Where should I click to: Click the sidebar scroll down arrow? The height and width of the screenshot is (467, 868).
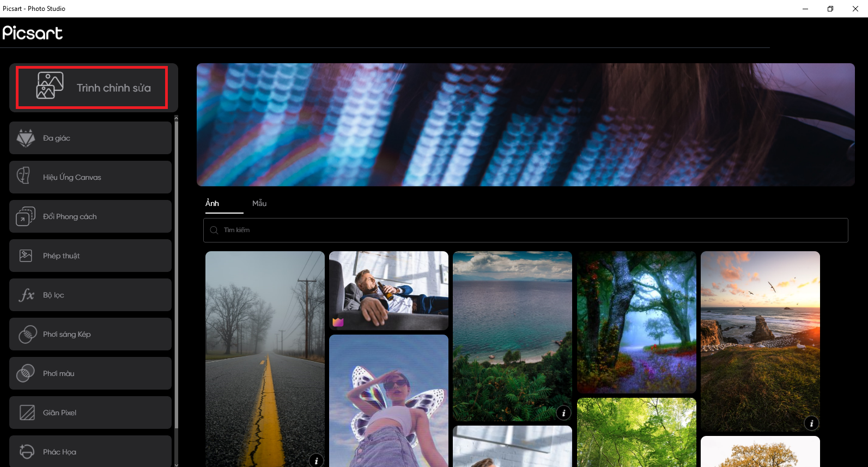coord(176,464)
